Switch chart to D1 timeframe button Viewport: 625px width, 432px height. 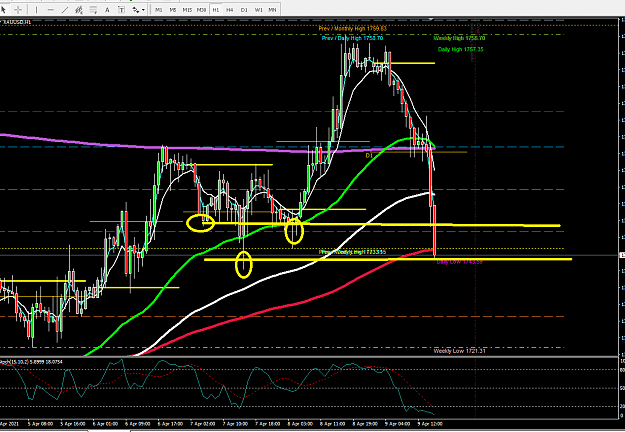click(x=244, y=10)
